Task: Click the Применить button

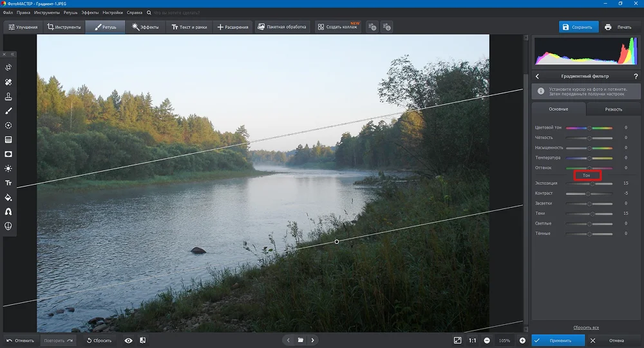Action: click(558, 341)
